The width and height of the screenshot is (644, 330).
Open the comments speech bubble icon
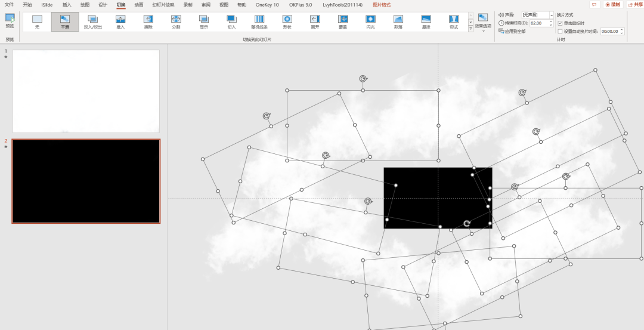pyautogui.click(x=594, y=5)
